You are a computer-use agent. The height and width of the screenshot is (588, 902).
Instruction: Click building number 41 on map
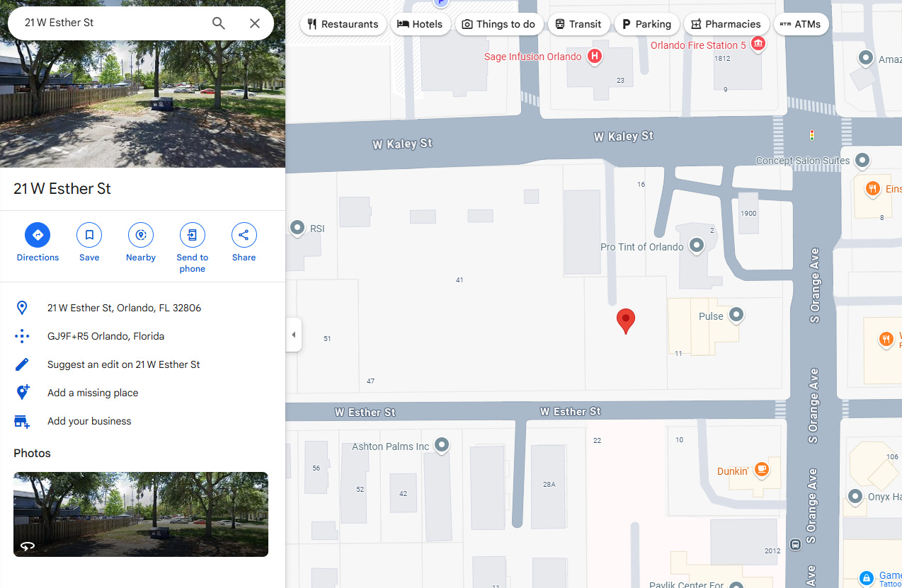[x=459, y=280]
